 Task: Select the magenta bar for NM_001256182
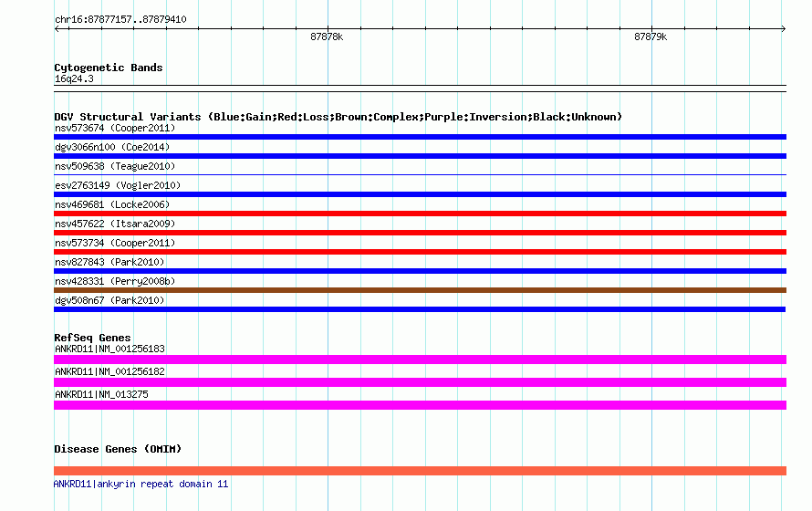[420, 382]
